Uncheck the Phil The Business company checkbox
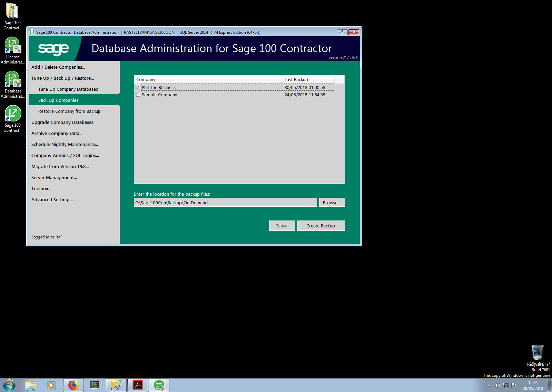Image resolution: width=552 pixels, height=392 pixels. coord(138,87)
